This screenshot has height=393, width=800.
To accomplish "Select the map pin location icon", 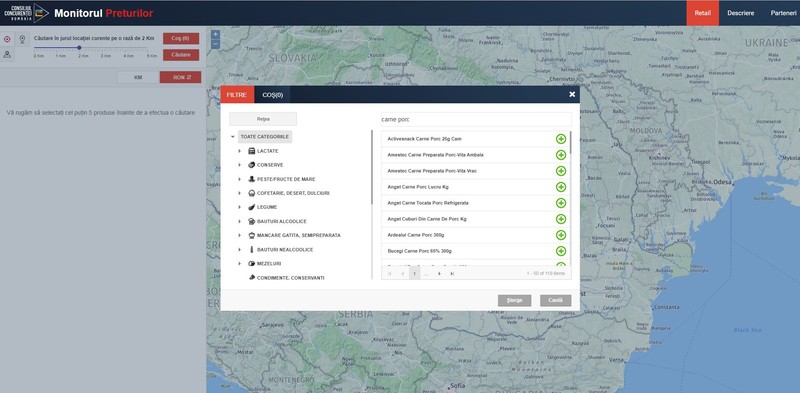I will point(22,39).
